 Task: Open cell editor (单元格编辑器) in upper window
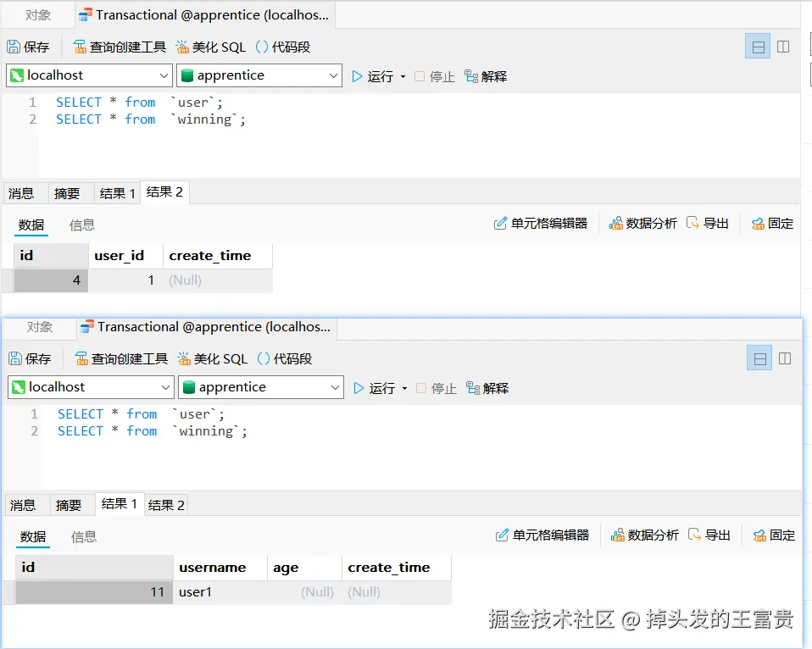[x=541, y=224]
